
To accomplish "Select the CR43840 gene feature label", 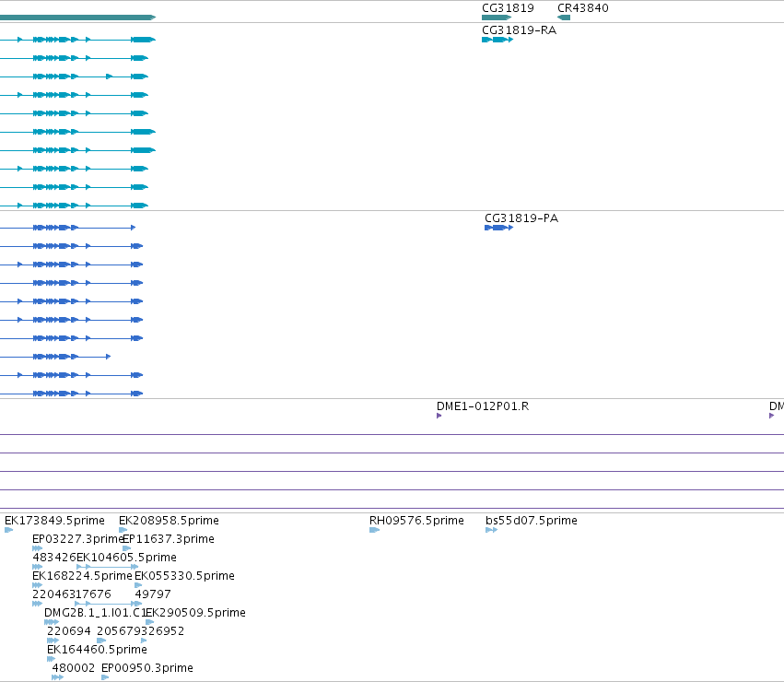I will 582,8.
